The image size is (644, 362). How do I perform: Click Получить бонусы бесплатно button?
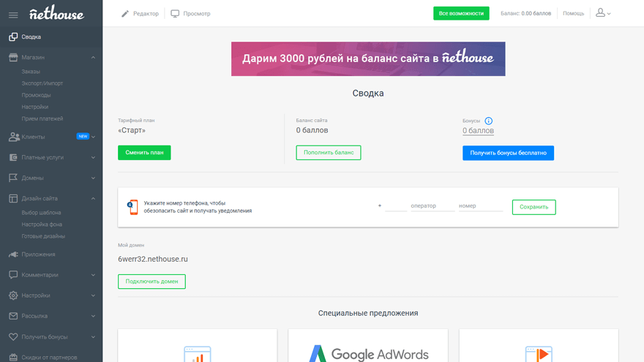[508, 153]
